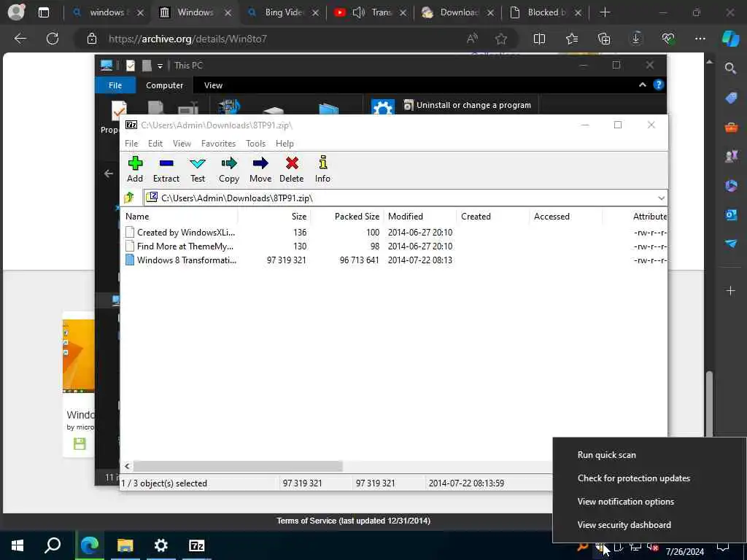
Task: Choose Check for protection updates
Action: point(634,478)
